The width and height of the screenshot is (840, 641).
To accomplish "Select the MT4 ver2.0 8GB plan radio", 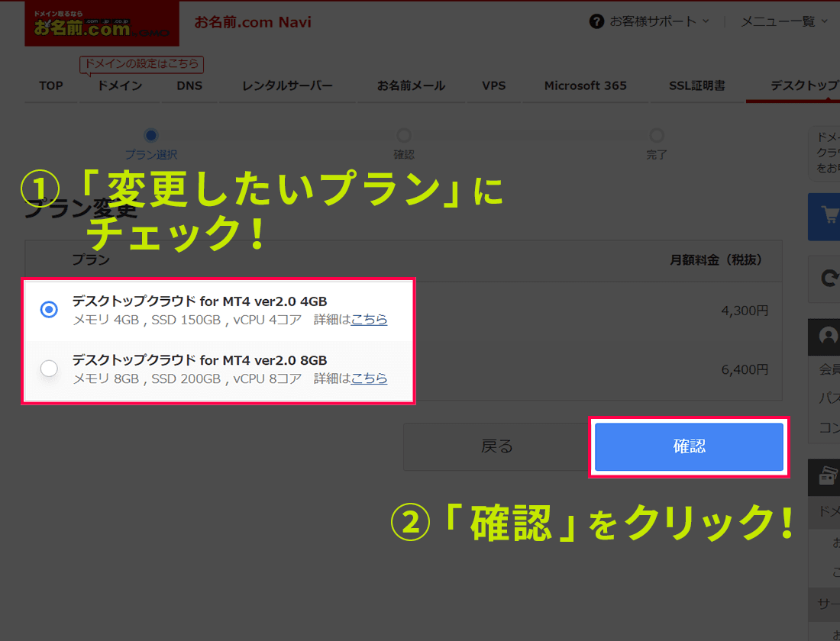I will coord(49,369).
